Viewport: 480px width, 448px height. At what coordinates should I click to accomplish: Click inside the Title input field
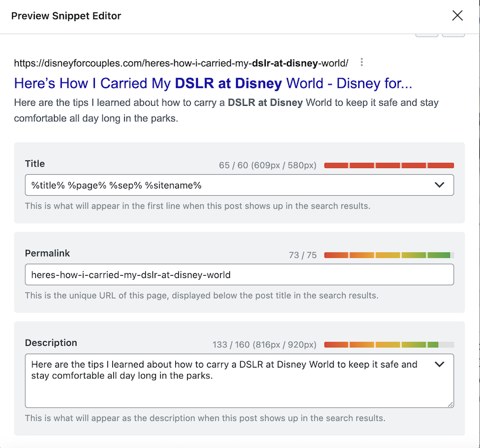228,185
